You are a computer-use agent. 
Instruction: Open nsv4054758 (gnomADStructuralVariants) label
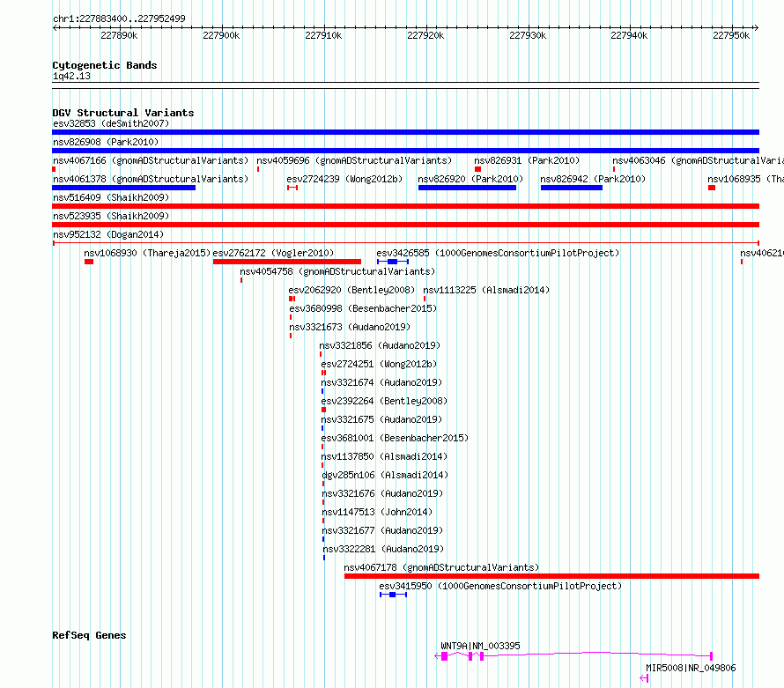point(337,271)
